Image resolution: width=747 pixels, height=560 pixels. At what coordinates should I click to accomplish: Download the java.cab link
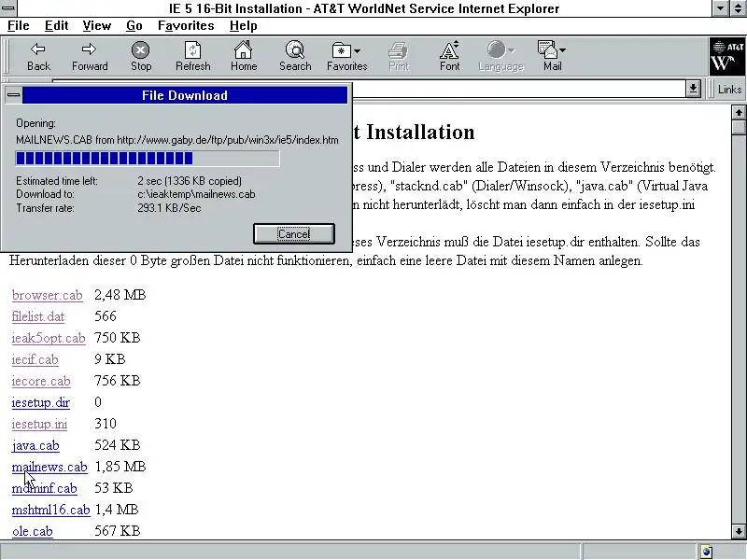(35, 445)
